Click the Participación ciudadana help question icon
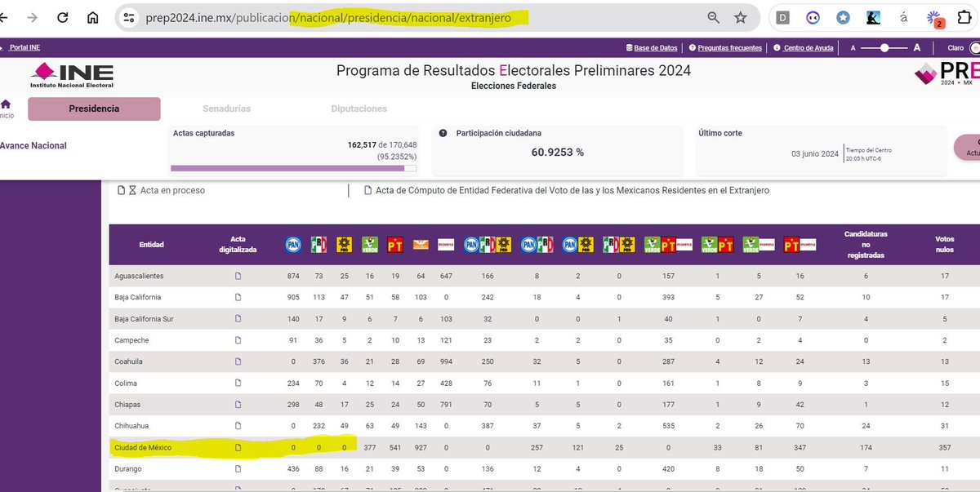The height and width of the screenshot is (492, 980). click(x=443, y=133)
